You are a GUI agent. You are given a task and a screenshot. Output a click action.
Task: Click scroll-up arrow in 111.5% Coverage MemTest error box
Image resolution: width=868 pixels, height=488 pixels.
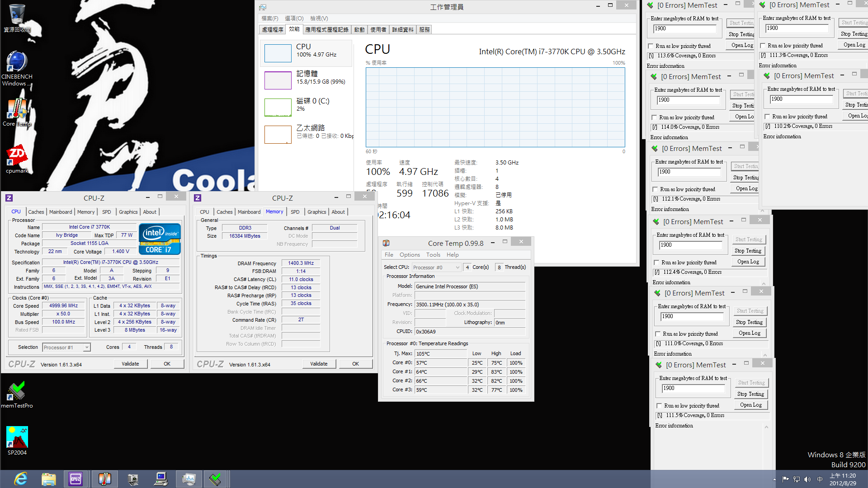coord(766,427)
